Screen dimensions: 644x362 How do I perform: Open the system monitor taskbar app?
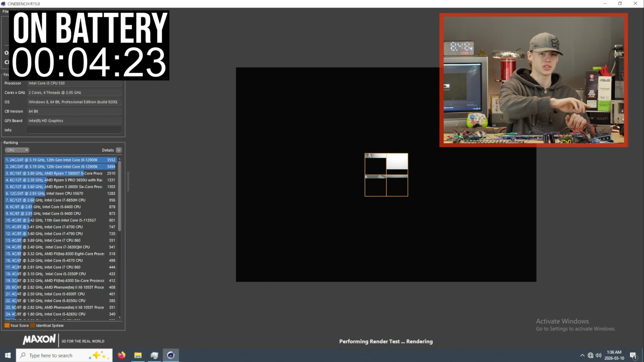click(155, 355)
